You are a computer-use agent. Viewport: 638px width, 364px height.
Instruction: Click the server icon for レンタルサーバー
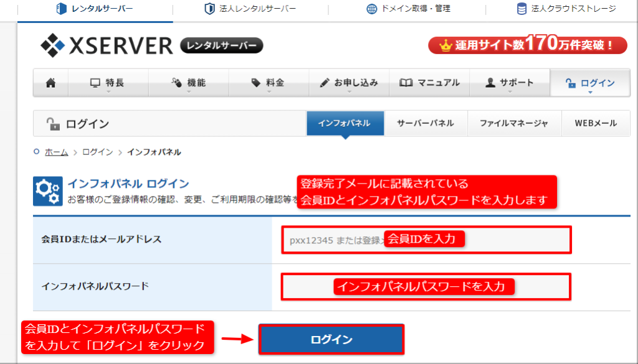61,9
